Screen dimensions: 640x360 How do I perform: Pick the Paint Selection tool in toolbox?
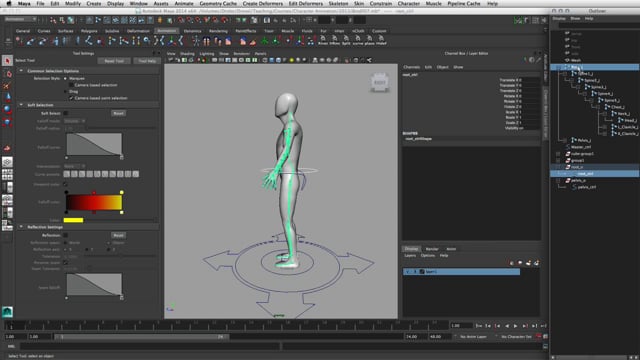click(7, 85)
